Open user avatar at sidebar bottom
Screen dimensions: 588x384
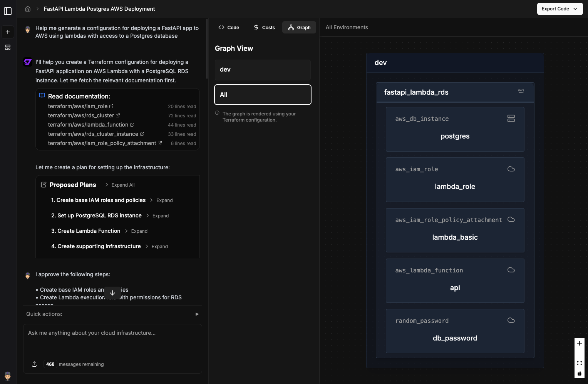[8, 376]
